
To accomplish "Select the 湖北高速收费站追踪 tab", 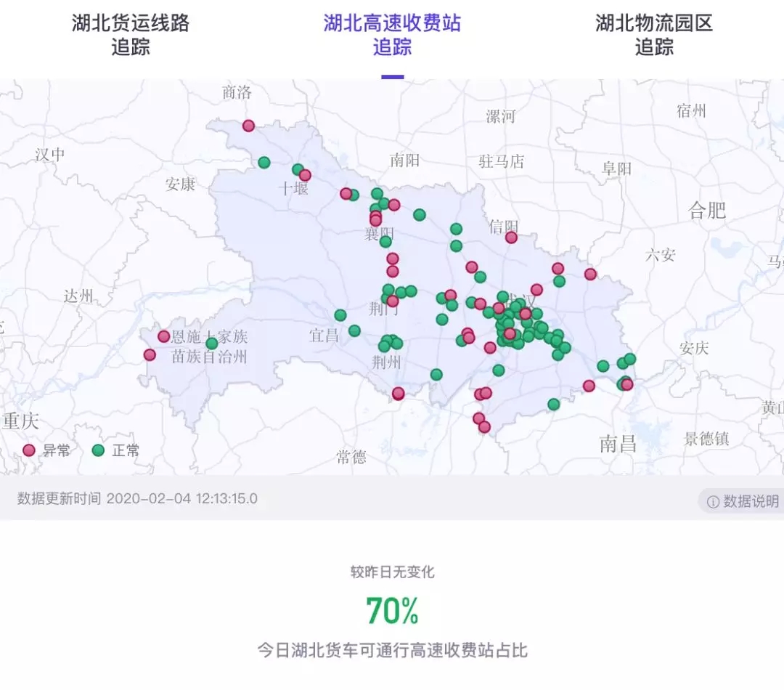I will coord(392,35).
